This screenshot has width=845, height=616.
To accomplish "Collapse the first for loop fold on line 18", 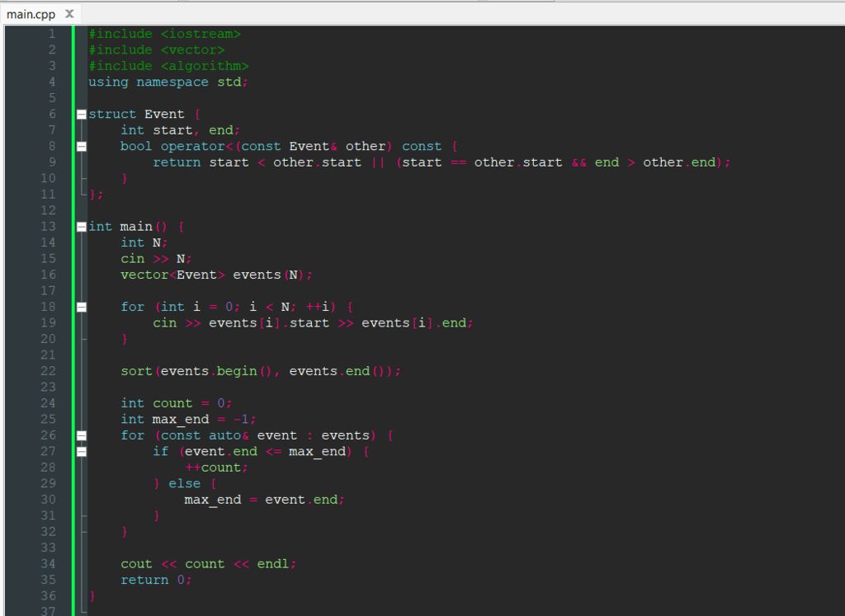I will [82, 307].
